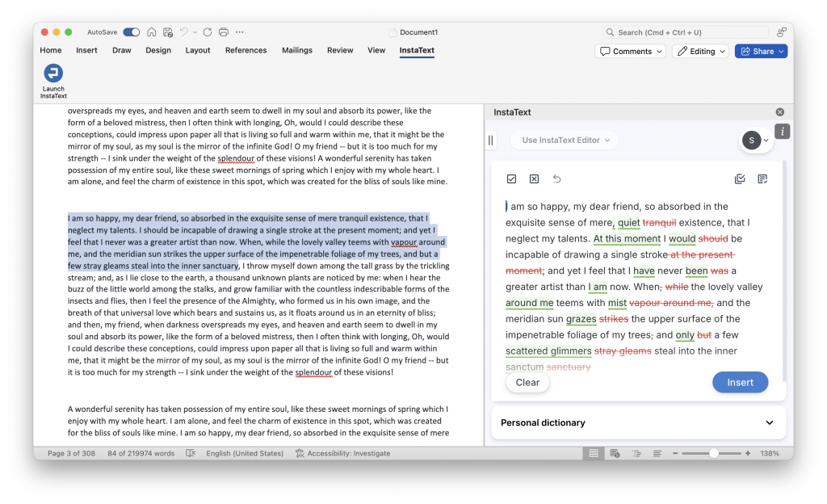Screen dimensions: 827x504
Task: Click the text review icon in InstaText toolbar
Action: [762, 179]
